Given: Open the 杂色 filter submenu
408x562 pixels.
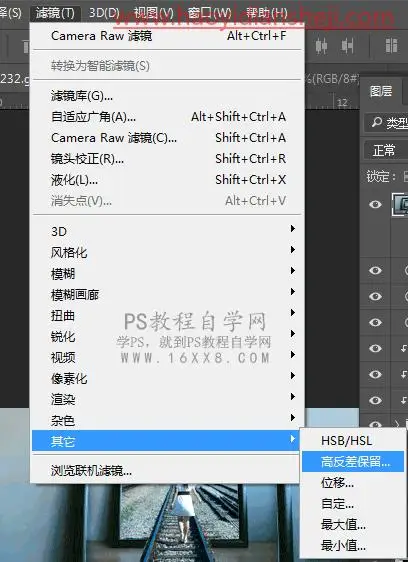Looking at the screenshot, I should point(167,420).
